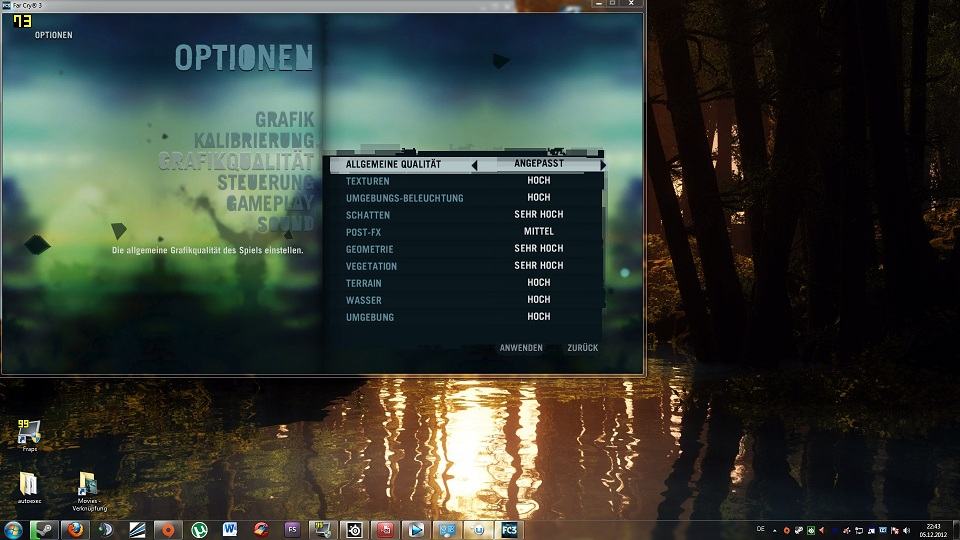Open the media player taskbar icon
Image resolution: width=960 pixels, height=540 pixels.
[416, 530]
